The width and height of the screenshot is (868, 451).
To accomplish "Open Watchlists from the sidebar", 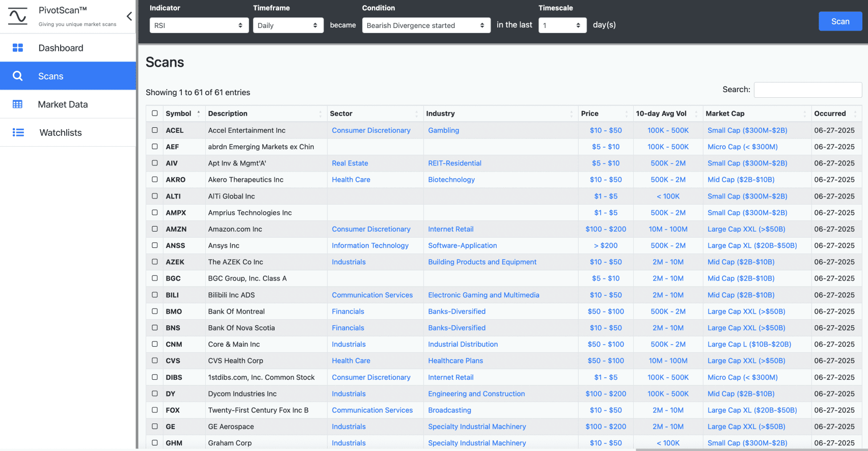I will click(x=68, y=132).
